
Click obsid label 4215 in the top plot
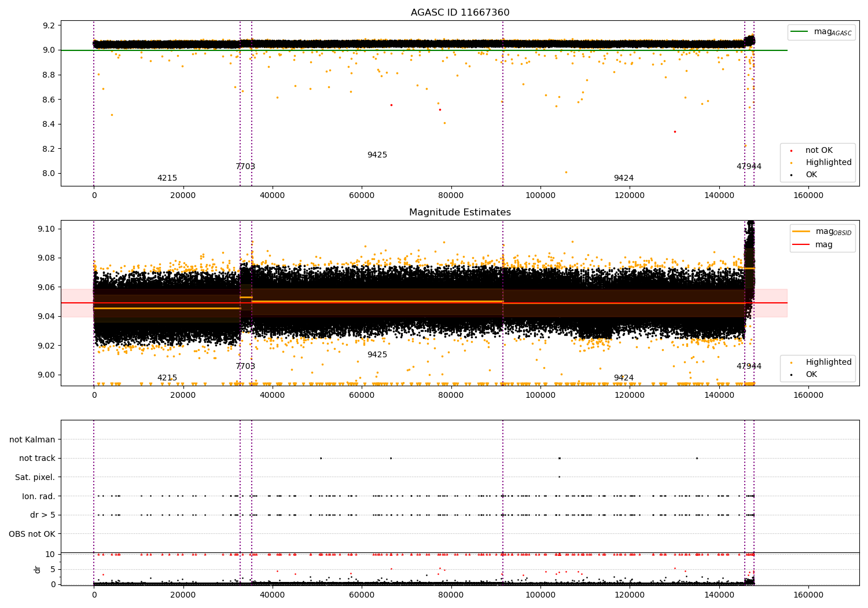(167, 178)
